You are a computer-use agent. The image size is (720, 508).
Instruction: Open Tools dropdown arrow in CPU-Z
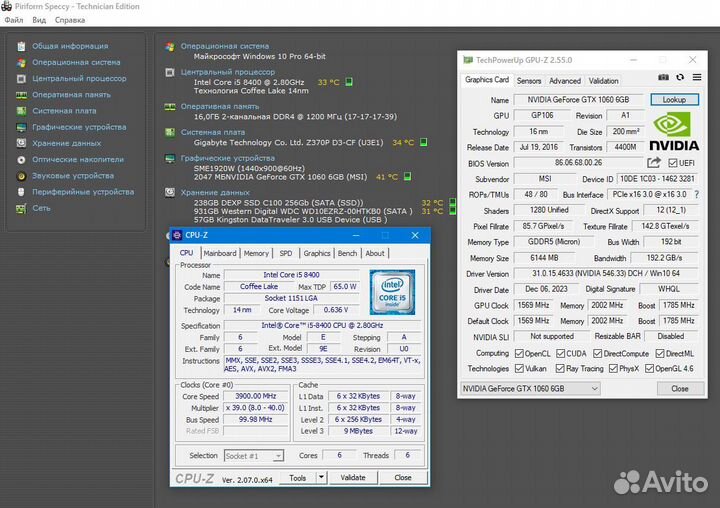(x=321, y=477)
